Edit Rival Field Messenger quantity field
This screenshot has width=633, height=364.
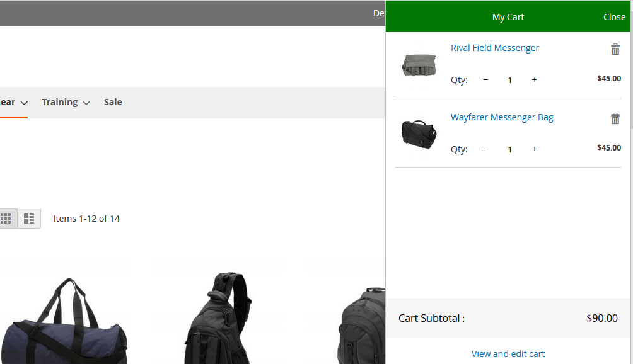509,80
